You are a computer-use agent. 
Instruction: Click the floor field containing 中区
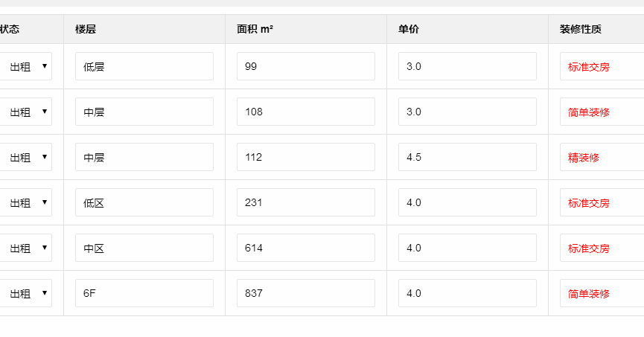coord(144,248)
